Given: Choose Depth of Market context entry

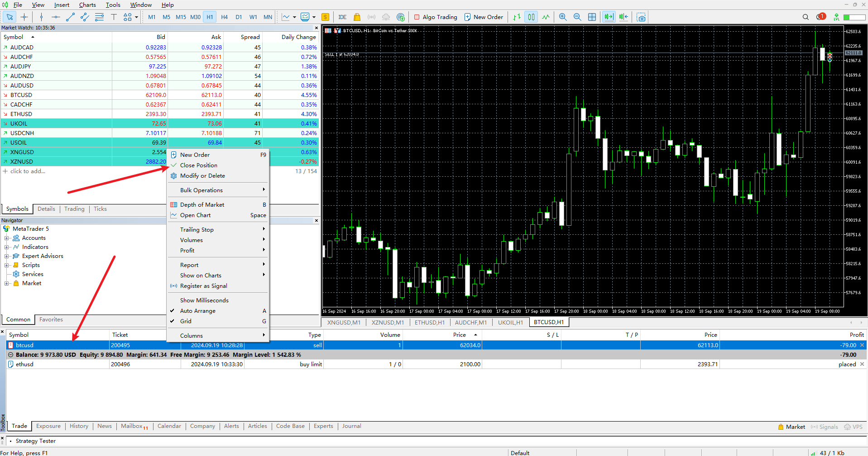Looking at the screenshot, I should coord(218,205).
